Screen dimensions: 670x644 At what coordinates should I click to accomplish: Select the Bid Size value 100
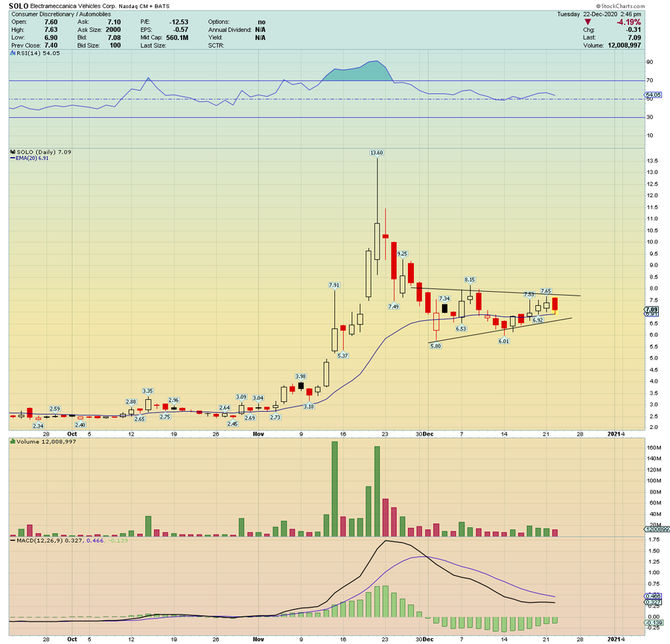[x=115, y=45]
